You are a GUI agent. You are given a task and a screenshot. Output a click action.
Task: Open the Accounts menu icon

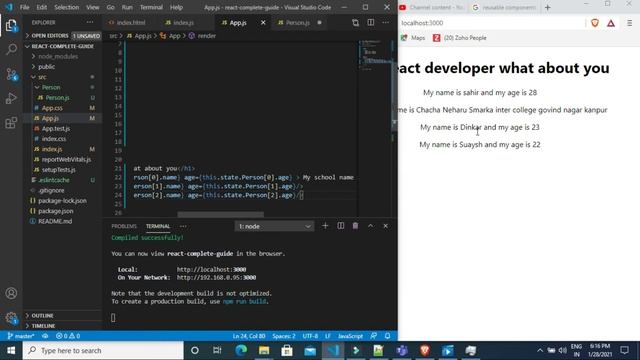tap(11, 293)
